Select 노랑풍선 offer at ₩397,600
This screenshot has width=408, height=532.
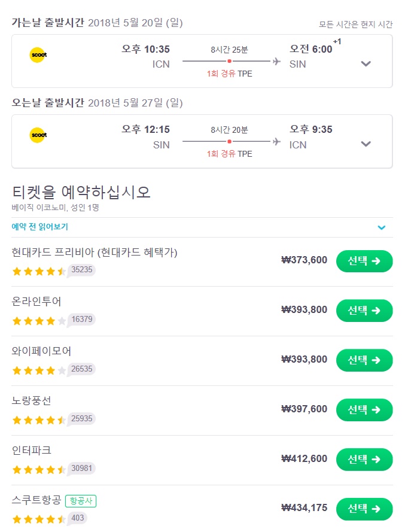click(x=364, y=410)
